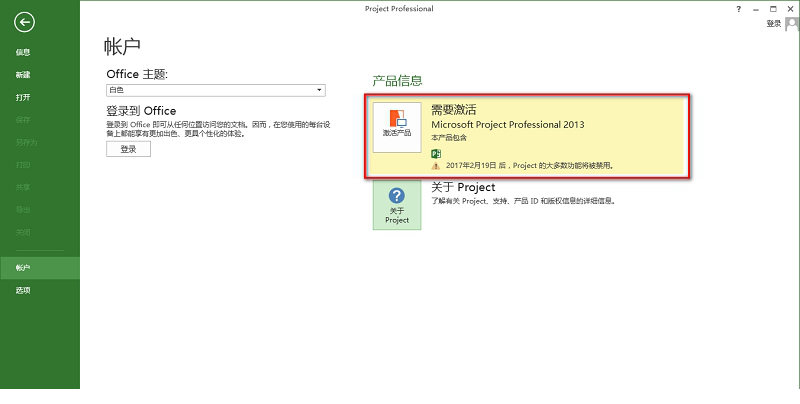The width and height of the screenshot is (800, 404).
Task: Click the Project app icon under 本产品包含
Action: 436,154
